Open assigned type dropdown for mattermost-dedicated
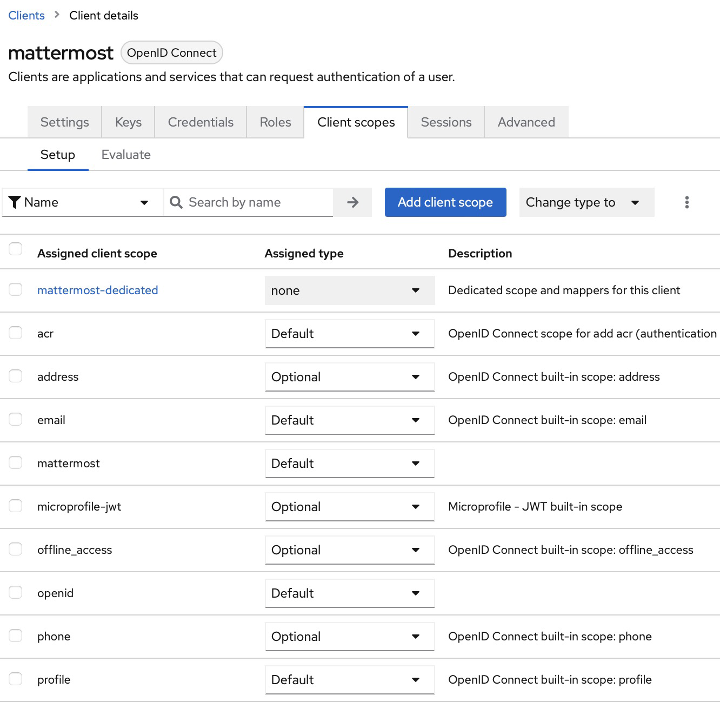This screenshot has width=720, height=728. [x=350, y=290]
